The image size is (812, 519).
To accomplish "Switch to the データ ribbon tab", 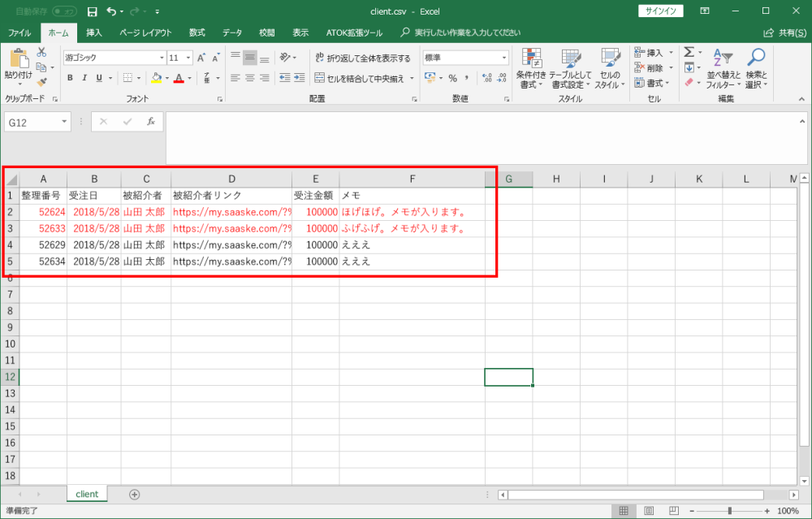I will (232, 32).
